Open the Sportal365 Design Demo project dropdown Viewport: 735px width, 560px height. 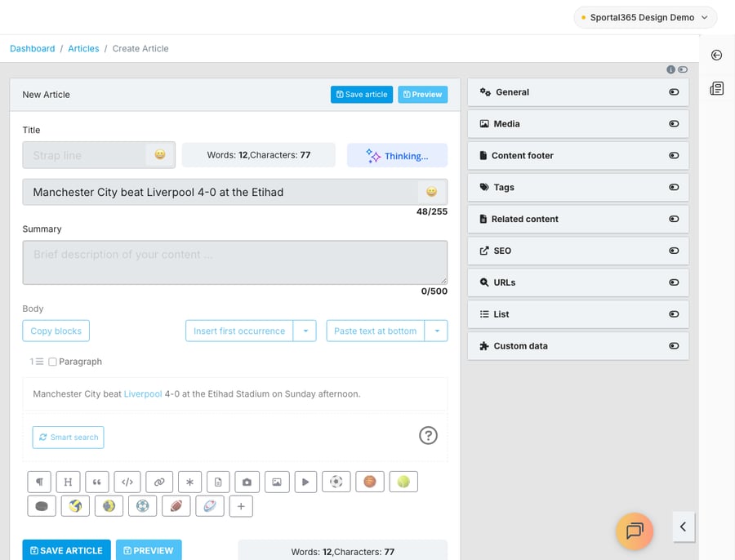point(645,17)
